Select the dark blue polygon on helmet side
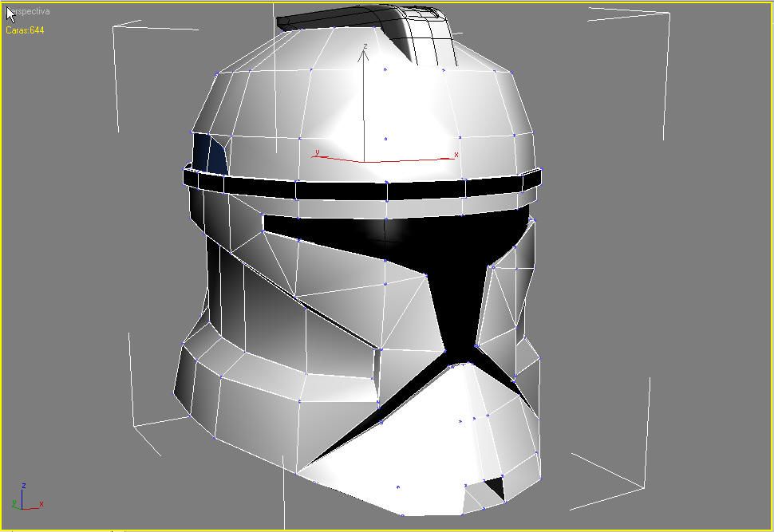This screenshot has height=532, width=774. [210, 153]
